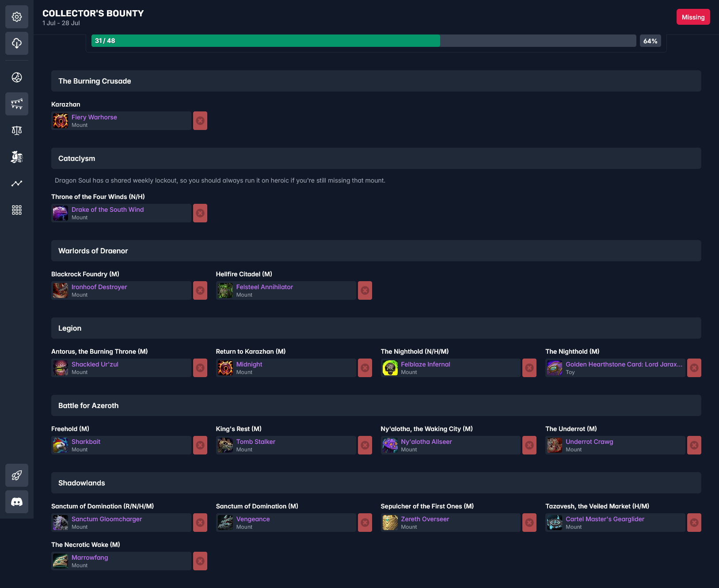
Task: Click the Golden Hearthstone Card toy icon
Action: [x=555, y=368]
